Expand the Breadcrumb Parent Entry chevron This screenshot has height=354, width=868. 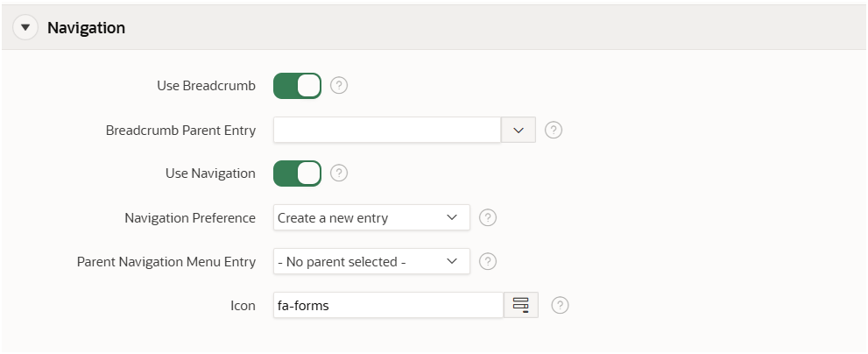519,130
